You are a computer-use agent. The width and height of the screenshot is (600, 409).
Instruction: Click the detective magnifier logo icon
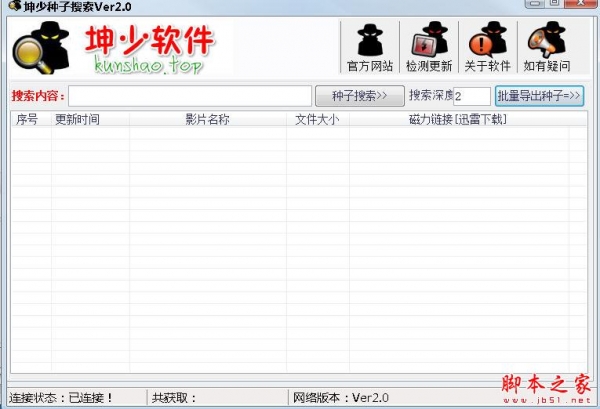click(x=41, y=47)
